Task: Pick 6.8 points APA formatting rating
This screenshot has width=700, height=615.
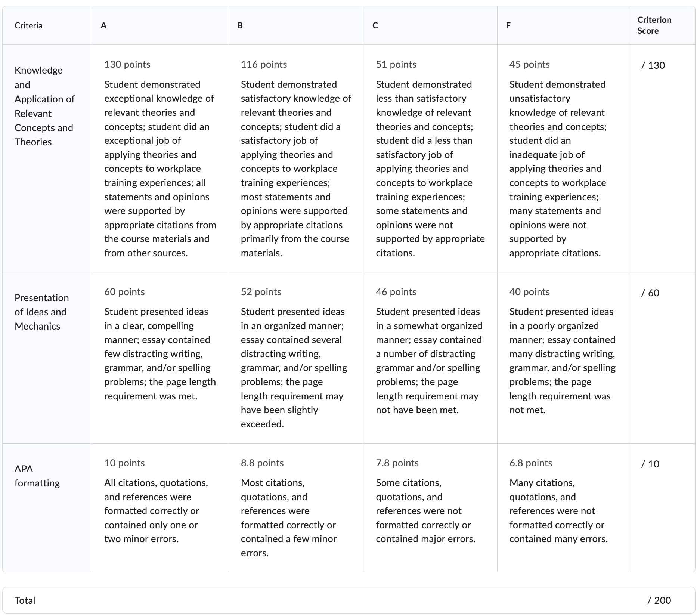Action: point(563,508)
